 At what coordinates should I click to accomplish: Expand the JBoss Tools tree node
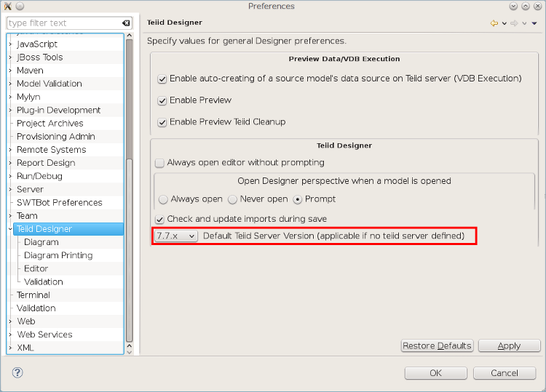pos(10,57)
